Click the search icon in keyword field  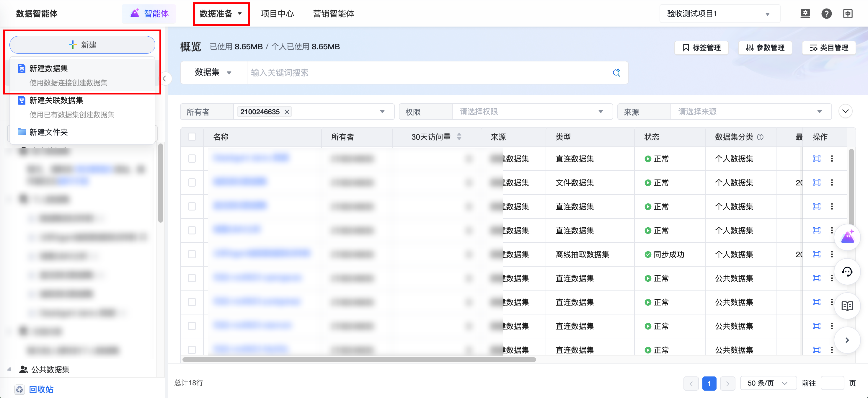pyautogui.click(x=616, y=72)
